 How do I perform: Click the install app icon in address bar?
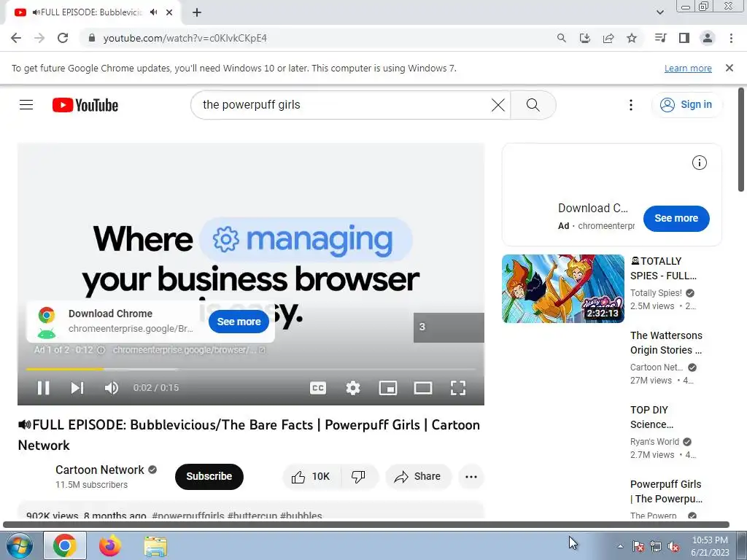point(584,38)
